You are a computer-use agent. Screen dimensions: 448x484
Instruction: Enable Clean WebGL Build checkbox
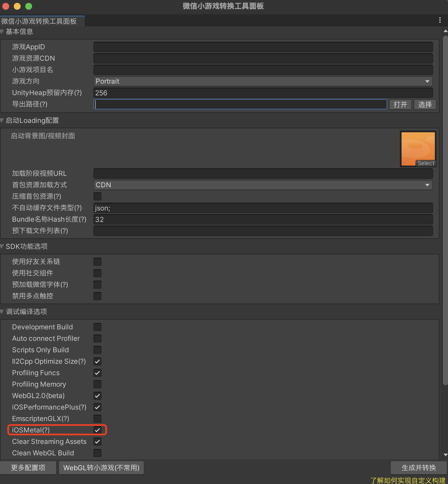point(97,453)
